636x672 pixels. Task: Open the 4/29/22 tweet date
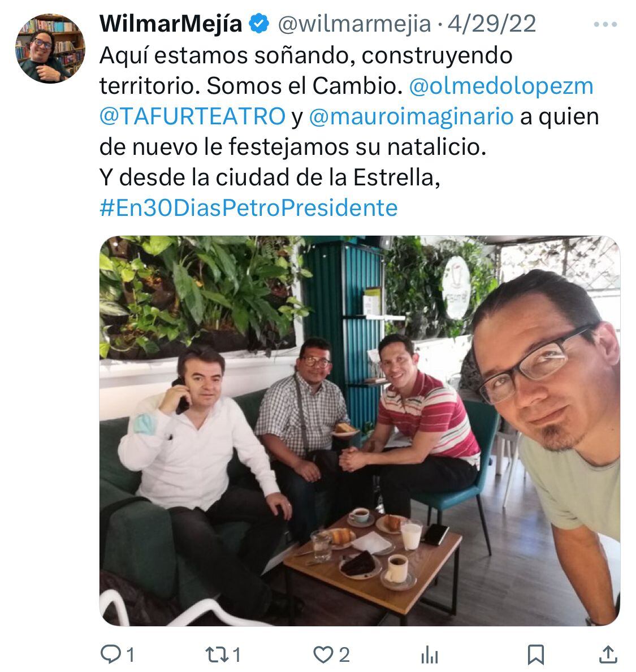point(492,24)
